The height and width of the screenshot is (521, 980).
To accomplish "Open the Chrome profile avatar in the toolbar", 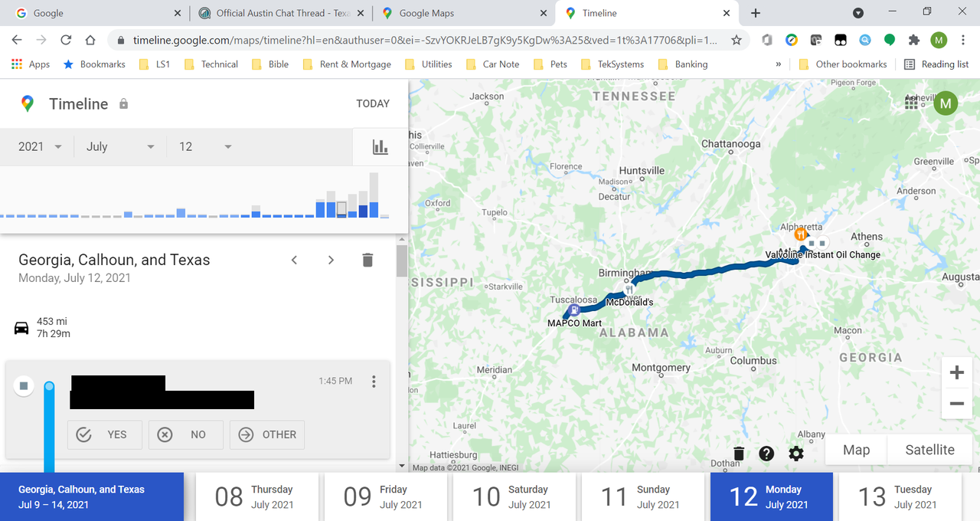I will coord(939,40).
